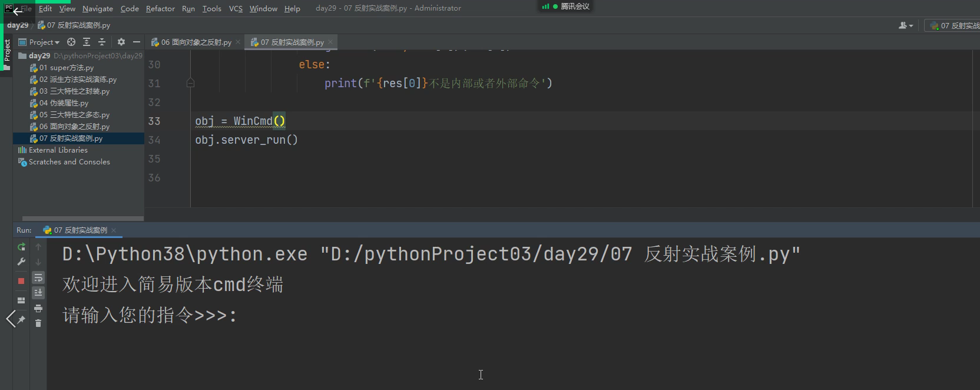980x390 pixels.
Task: Open 03 三大特性之封装.py in tree
Action: pyautogui.click(x=78, y=91)
